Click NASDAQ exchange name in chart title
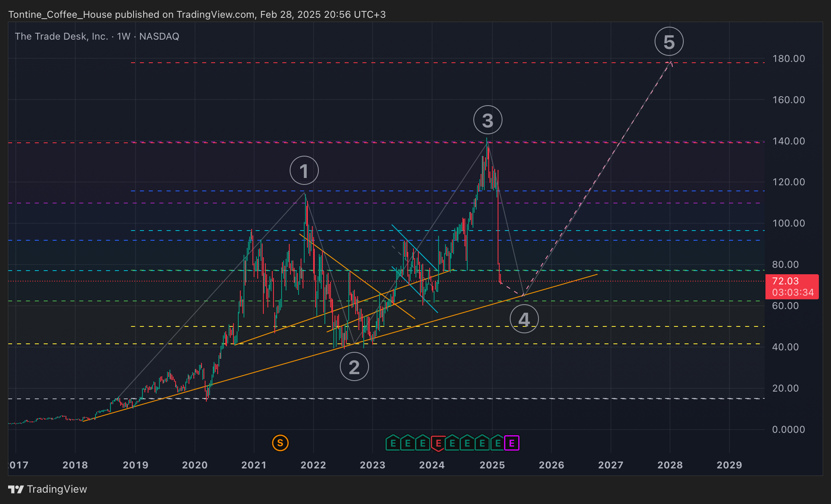Screen dimensions: 831x504 [x=159, y=36]
